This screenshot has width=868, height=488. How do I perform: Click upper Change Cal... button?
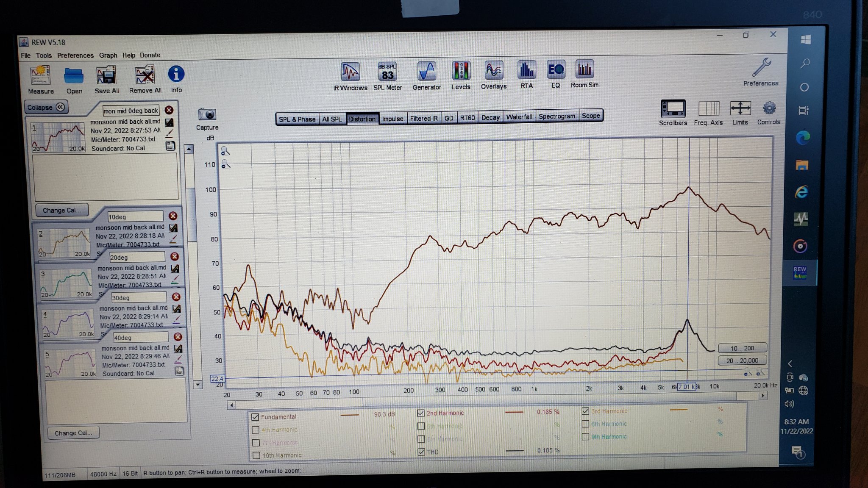click(x=62, y=210)
